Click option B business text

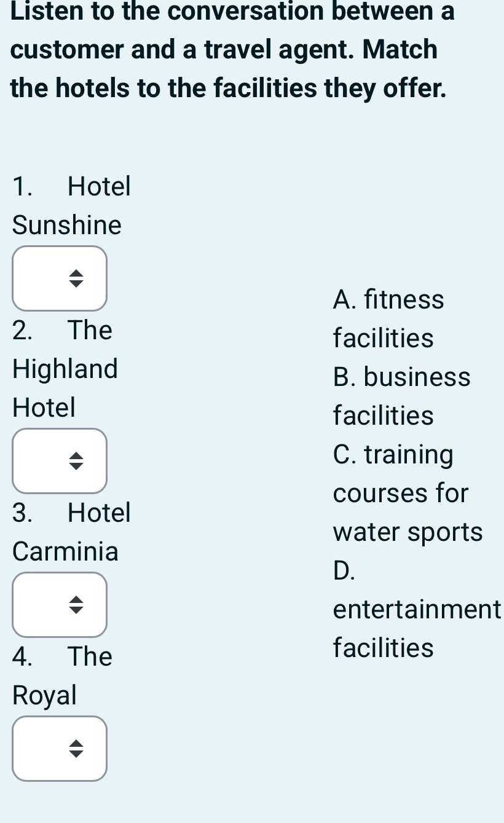[402, 377]
